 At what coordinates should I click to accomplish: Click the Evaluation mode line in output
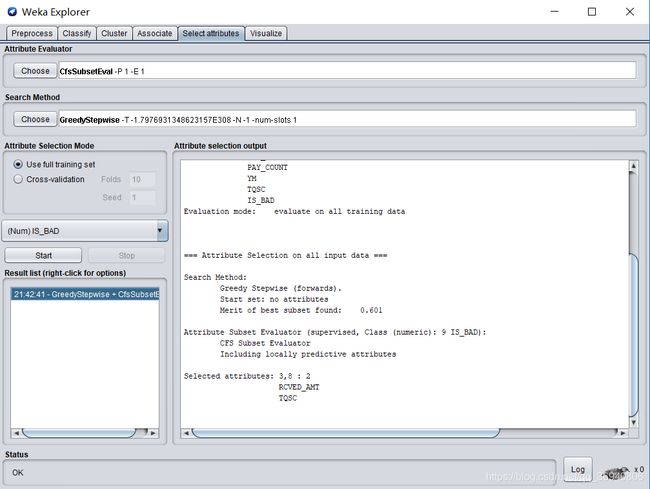(x=294, y=211)
